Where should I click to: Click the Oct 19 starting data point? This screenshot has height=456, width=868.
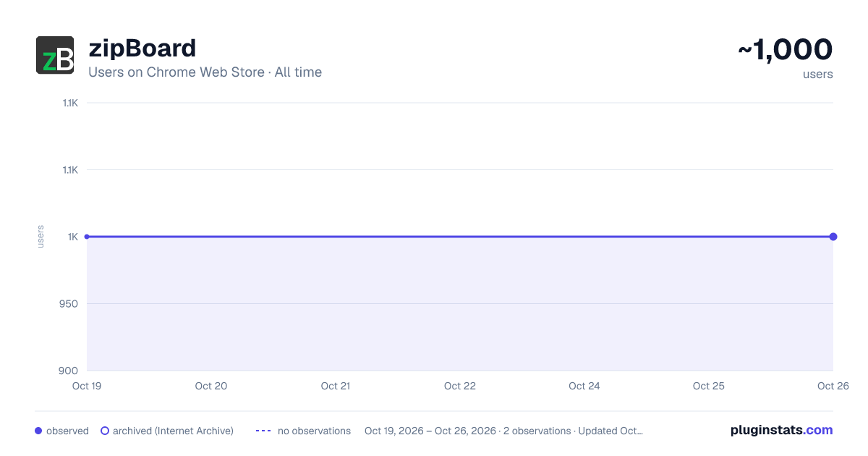click(87, 237)
